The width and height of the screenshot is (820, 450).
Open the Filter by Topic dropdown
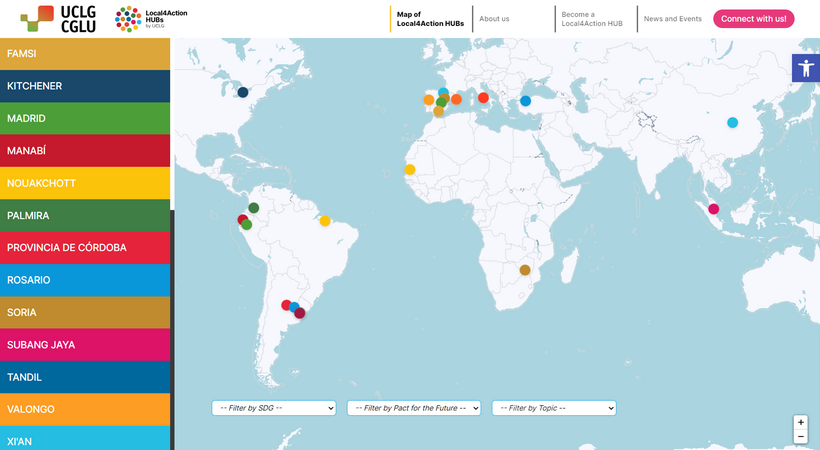553,408
